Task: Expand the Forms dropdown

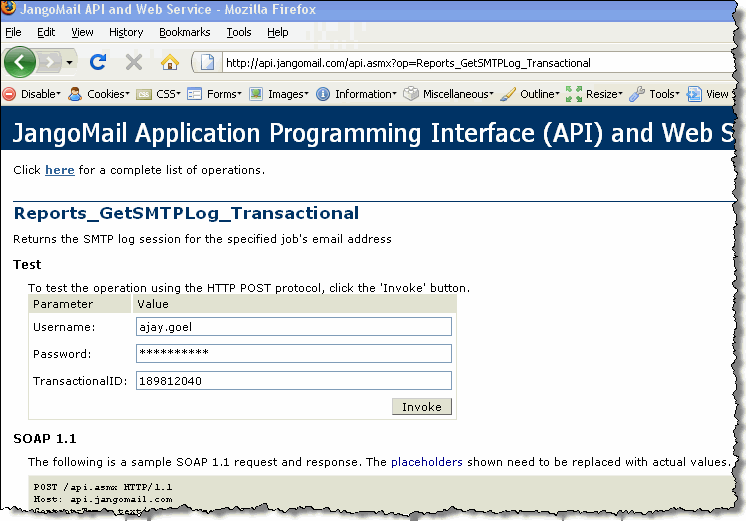Action: tap(239, 93)
